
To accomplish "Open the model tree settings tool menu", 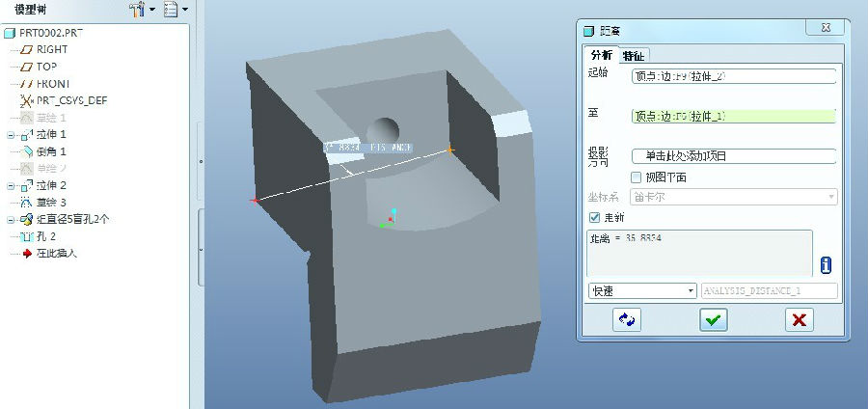I will click(x=140, y=10).
